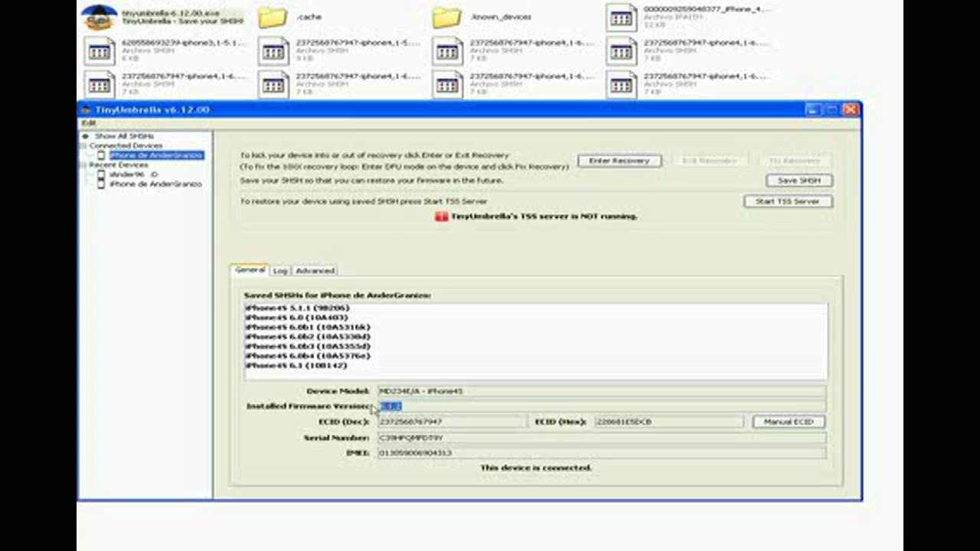980x551 pixels.
Task: Select the 2372568767947-iphone4,1-5 SHSH file icon
Action: (273, 51)
